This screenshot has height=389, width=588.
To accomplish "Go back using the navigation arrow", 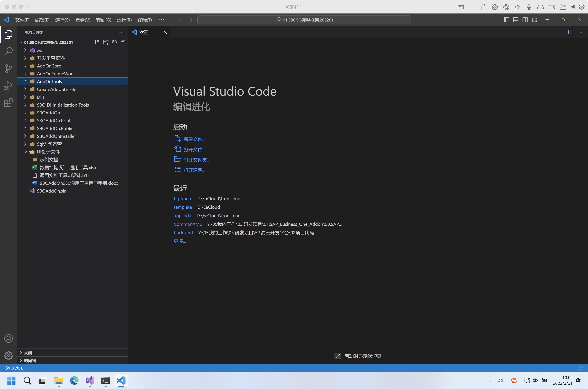I will pos(180,20).
